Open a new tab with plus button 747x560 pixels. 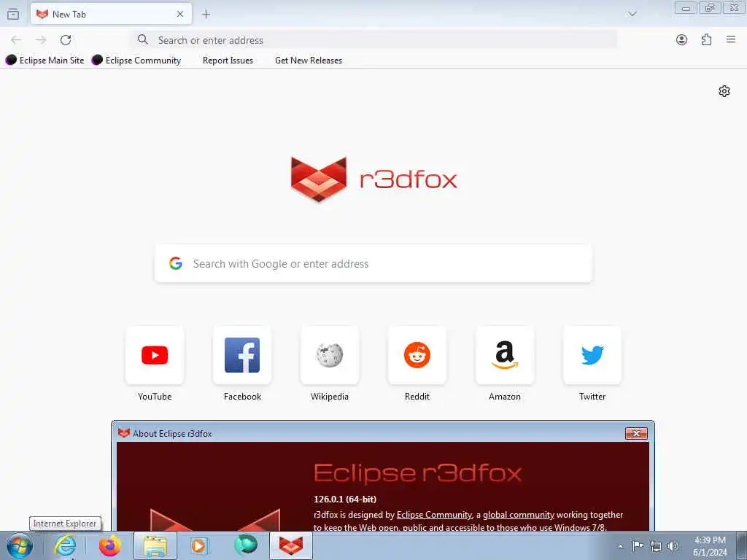pos(206,15)
